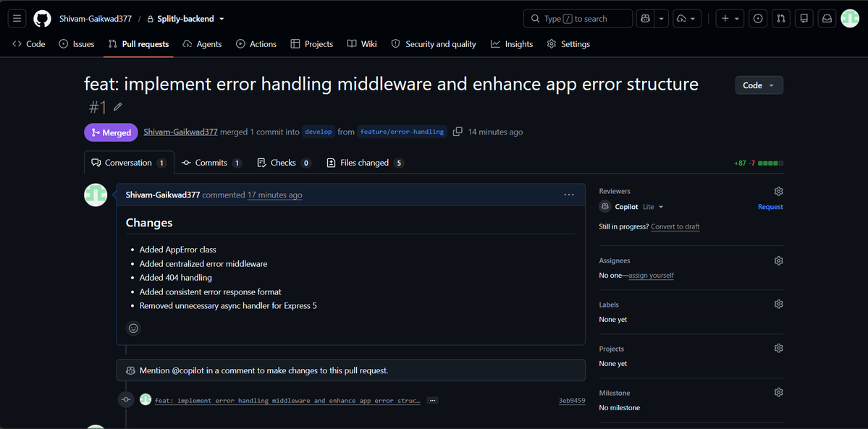The width and height of the screenshot is (868, 429).
Task: Open repository Settings tab
Action: pyautogui.click(x=568, y=43)
